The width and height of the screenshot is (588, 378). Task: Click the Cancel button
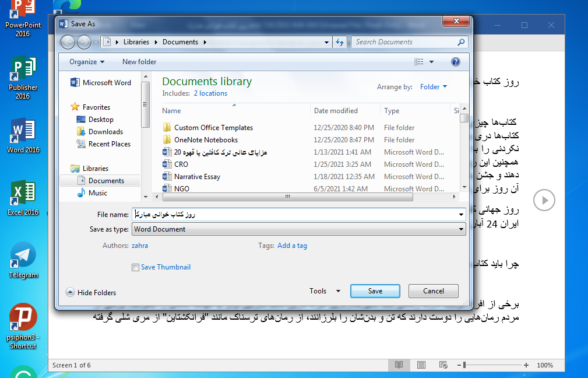(433, 291)
